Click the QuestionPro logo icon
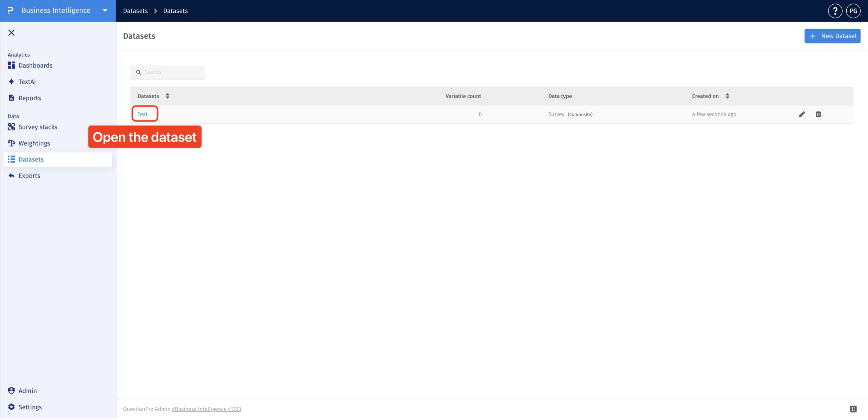The image size is (868, 420). (x=11, y=10)
